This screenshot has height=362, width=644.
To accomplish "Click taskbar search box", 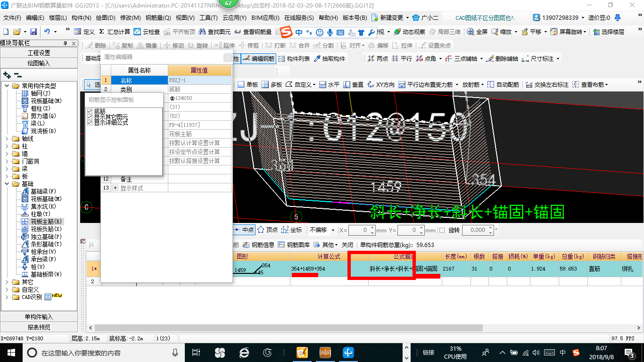I will coord(103,352).
